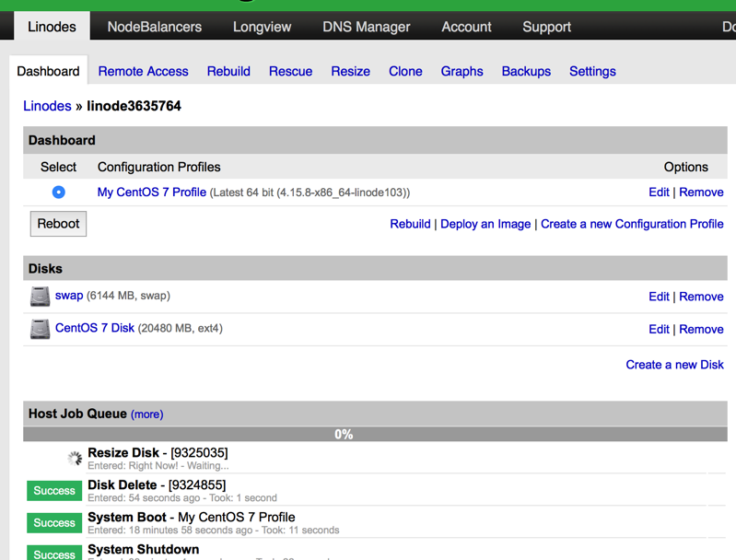Remove the My CentOS 7 Profile configuration

[701, 192]
